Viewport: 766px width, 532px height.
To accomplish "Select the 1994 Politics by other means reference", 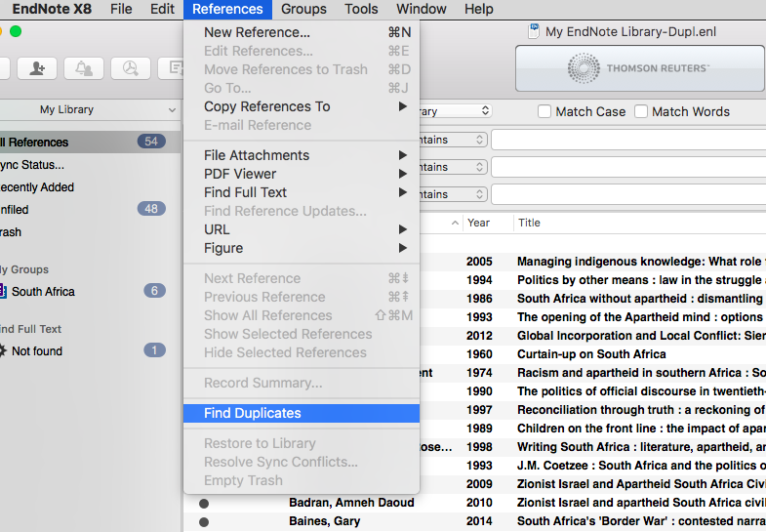I will (592, 280).
